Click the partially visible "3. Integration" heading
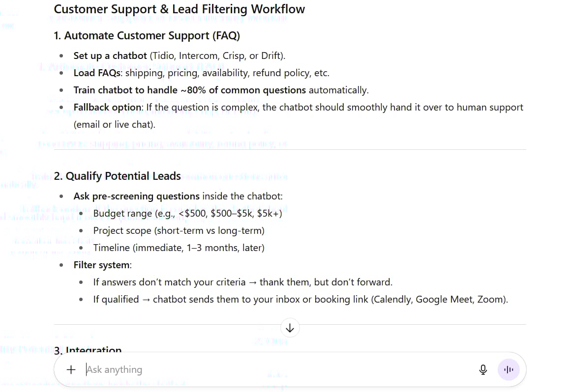Viewport: 568px width, 392px height. point(88,349)
